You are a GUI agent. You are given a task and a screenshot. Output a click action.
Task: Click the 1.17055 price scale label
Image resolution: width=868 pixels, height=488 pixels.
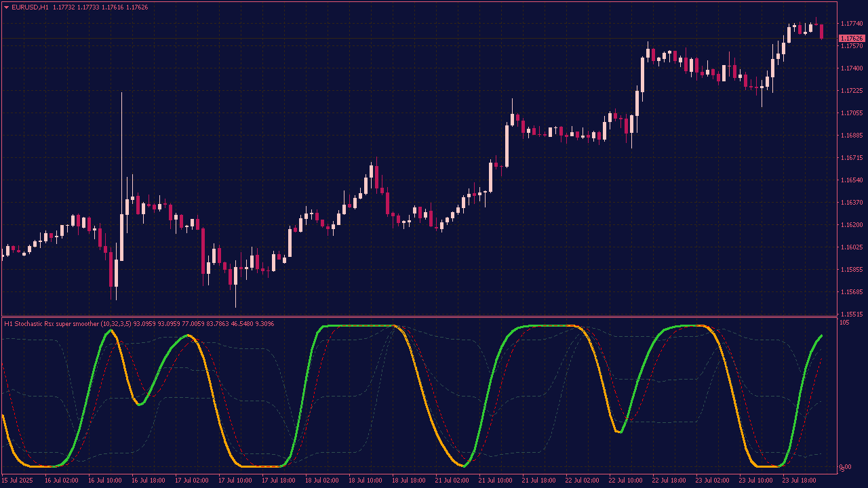click(x=851, y=113)
